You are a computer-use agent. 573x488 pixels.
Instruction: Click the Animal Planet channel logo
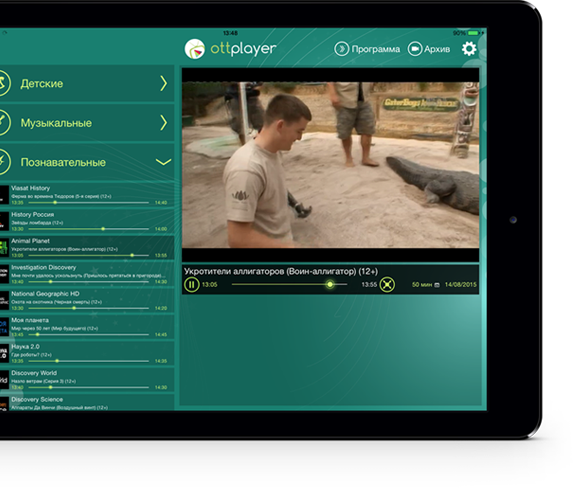coord(4,247)
